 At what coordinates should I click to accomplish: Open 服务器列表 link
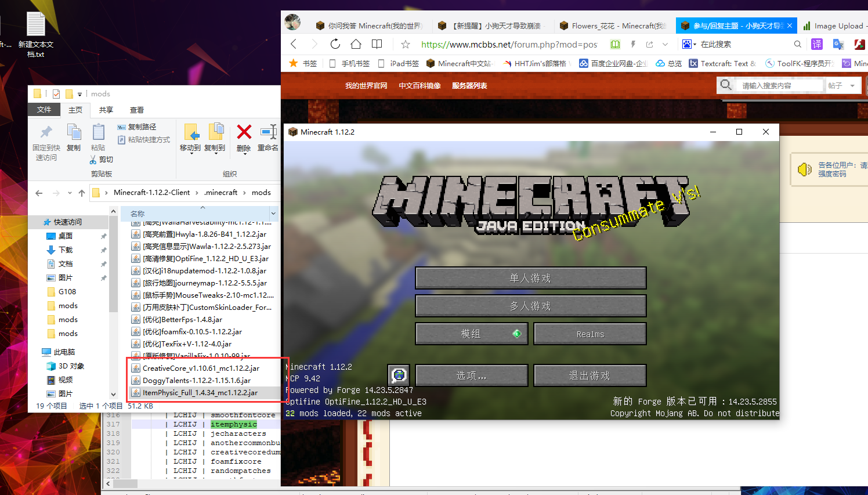469,85
